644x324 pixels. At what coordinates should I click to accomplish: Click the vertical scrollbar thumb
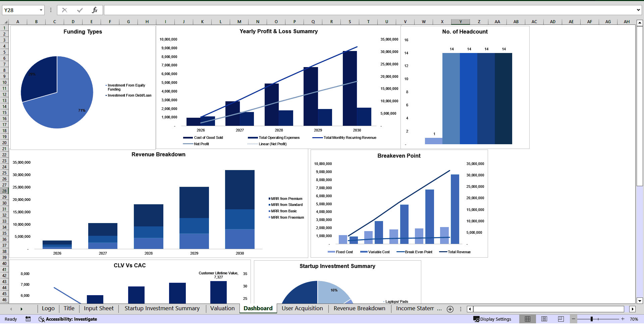tap(640, 106)
